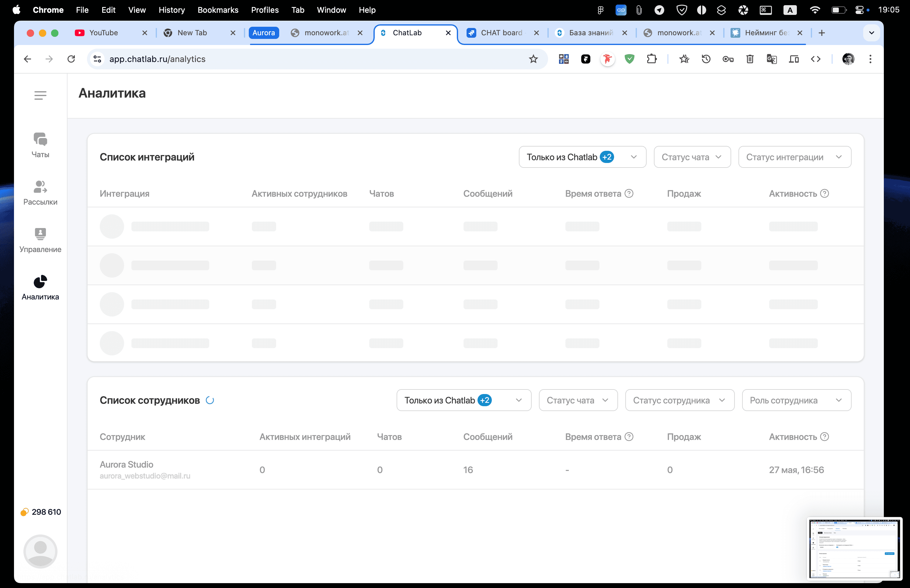The image size is (910, 588).
Task: Expand Роль сотрудника dropdown
Action: point(796,400)
